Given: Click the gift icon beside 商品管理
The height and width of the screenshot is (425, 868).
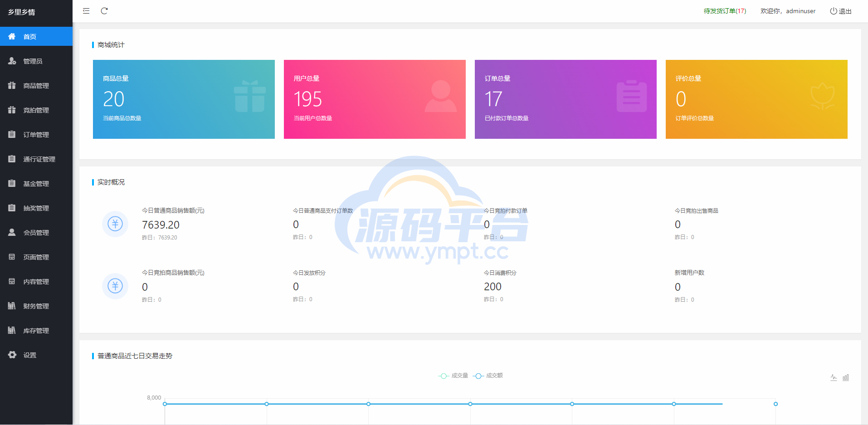Looking at the screenshot, I should coord(12,85).
